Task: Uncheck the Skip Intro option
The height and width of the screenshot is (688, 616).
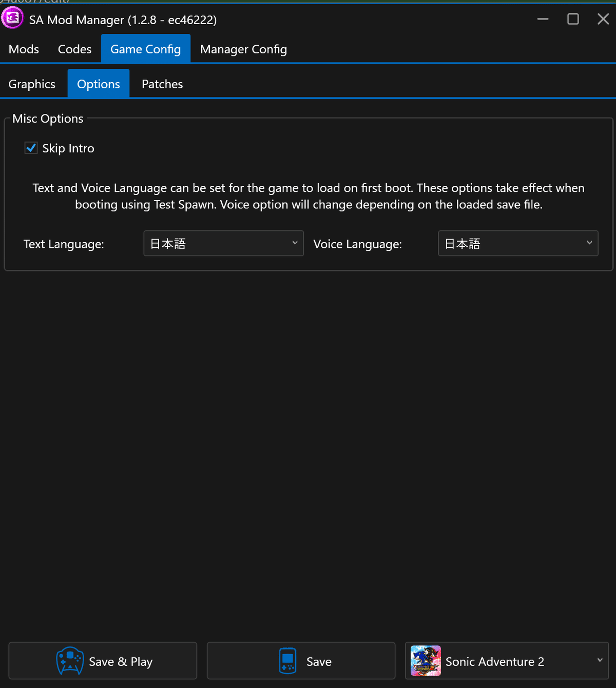Action: point(31,148)
